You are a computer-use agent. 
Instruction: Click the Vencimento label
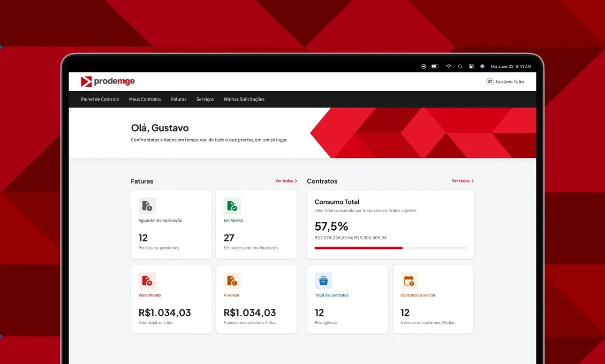(150, 295)
